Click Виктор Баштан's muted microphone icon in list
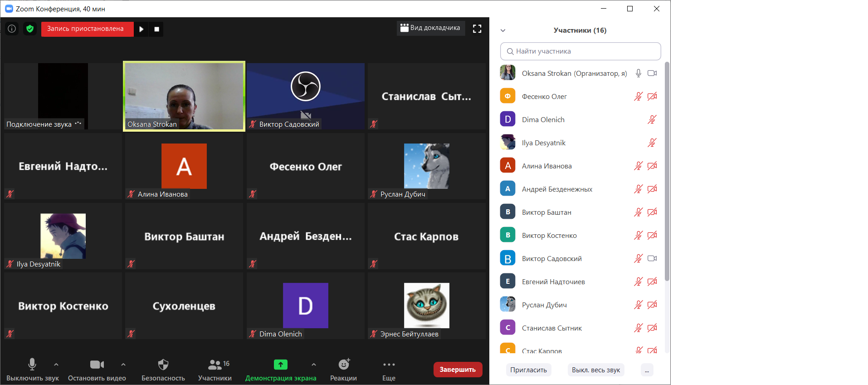The image size is (868, 385). (x=639, y=212)
